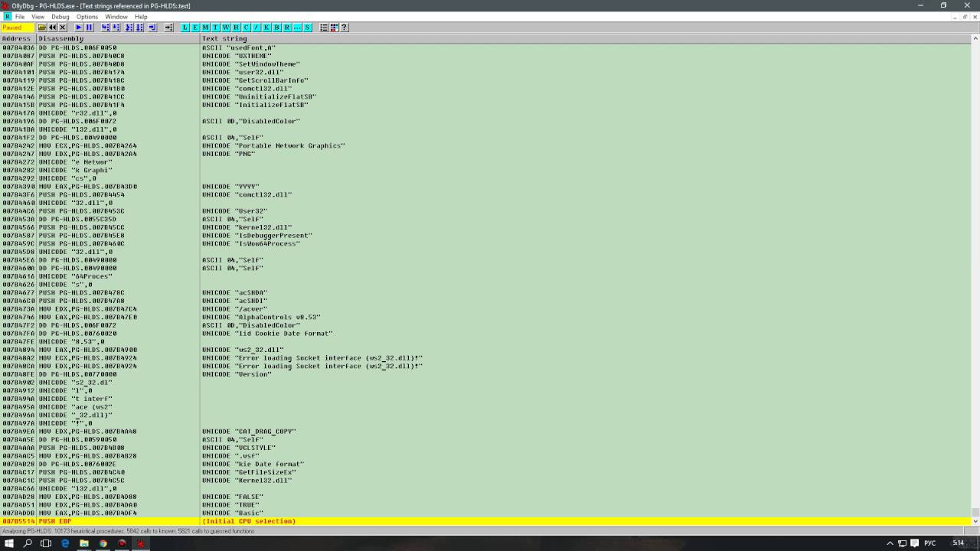Click the Step into toolbar icon
The height and width of the screenshot is (551, 980).
[x=106, y=27]
